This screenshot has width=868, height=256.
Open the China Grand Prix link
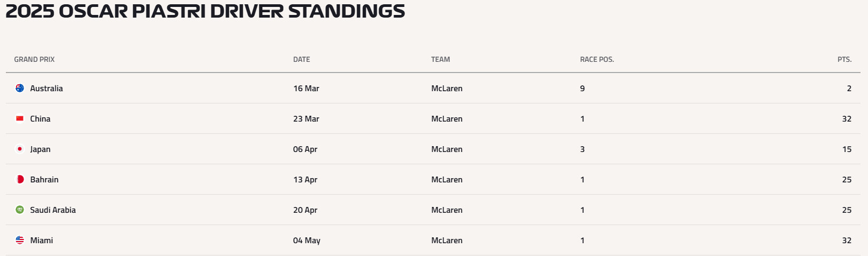[x=40, y=119]
